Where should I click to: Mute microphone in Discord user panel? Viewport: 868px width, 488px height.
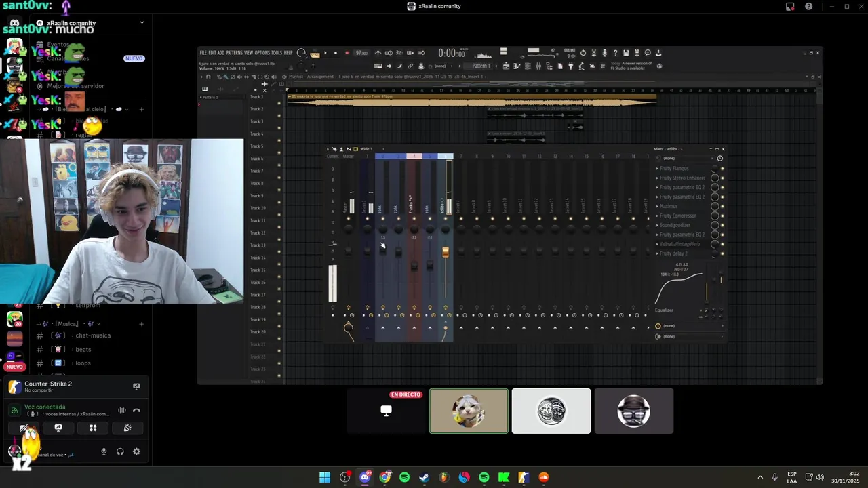(x=104, y=451)
